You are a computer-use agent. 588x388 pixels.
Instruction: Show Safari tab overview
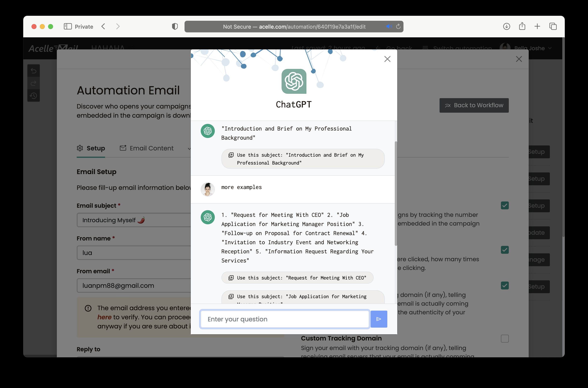[553, 27]
